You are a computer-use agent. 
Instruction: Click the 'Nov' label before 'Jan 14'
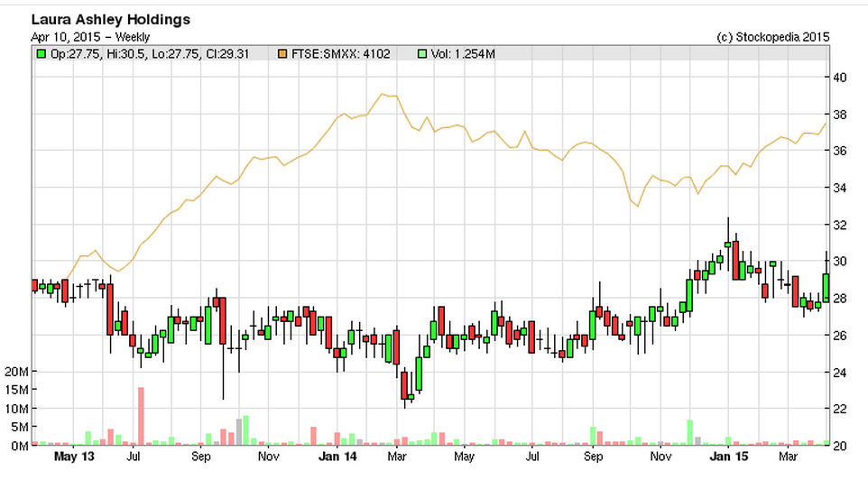pyautogui.click(x=269, y=457)
